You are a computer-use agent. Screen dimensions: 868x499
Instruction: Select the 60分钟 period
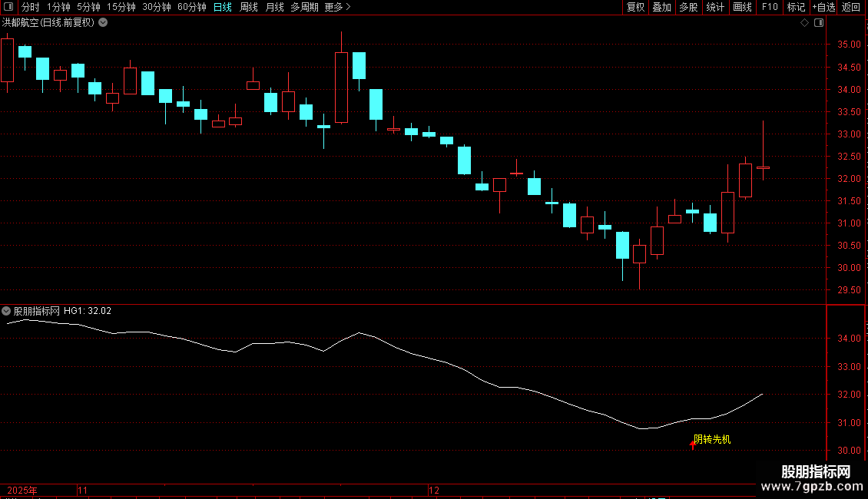coord(192,7)
